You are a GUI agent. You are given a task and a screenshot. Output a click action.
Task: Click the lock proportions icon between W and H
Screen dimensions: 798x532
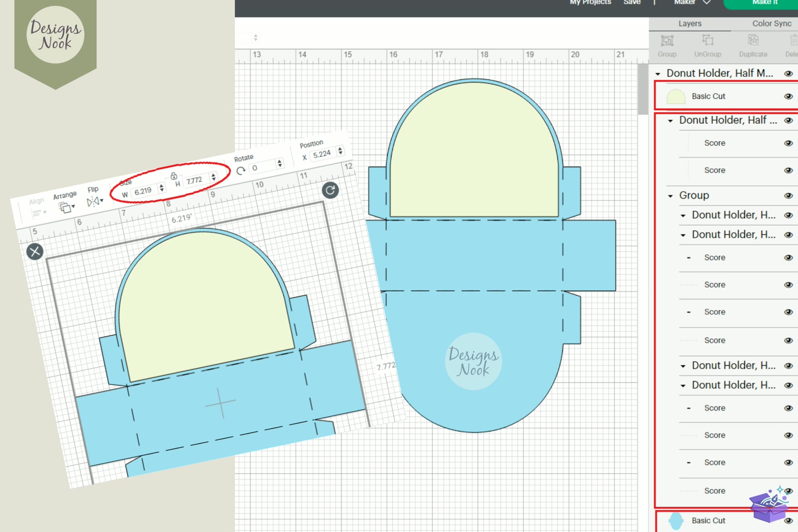click(x=174, y=176)
